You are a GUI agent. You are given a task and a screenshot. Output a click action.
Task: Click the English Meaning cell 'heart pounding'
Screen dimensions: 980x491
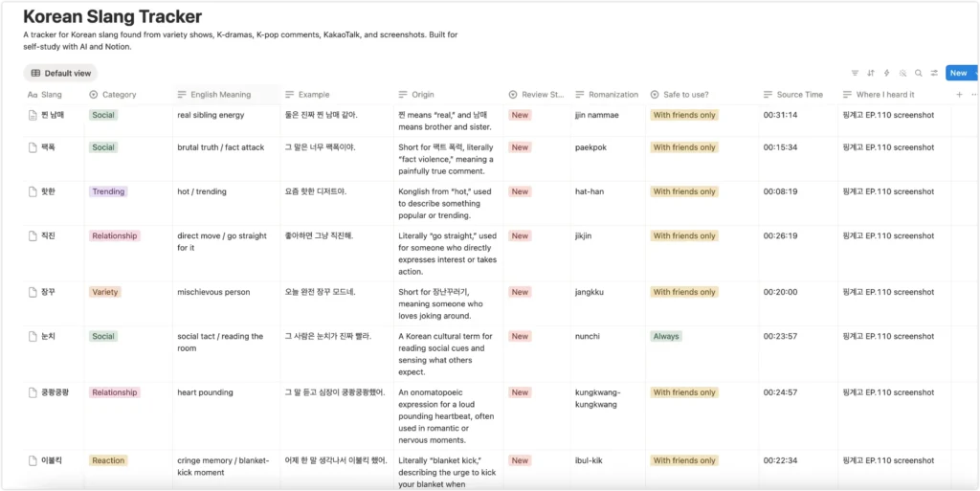pyautogui.click(x=205, y=392)
